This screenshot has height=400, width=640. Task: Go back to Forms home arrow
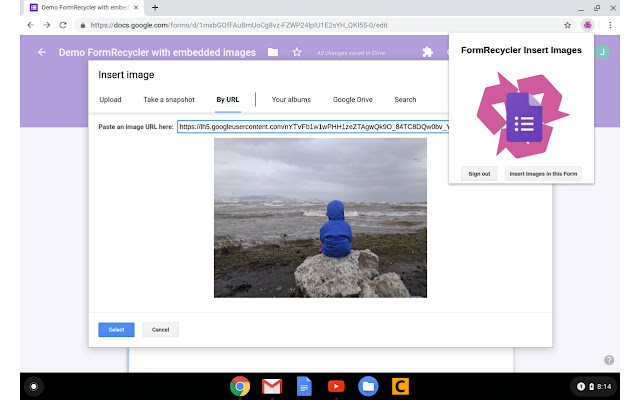pos(42,52)
